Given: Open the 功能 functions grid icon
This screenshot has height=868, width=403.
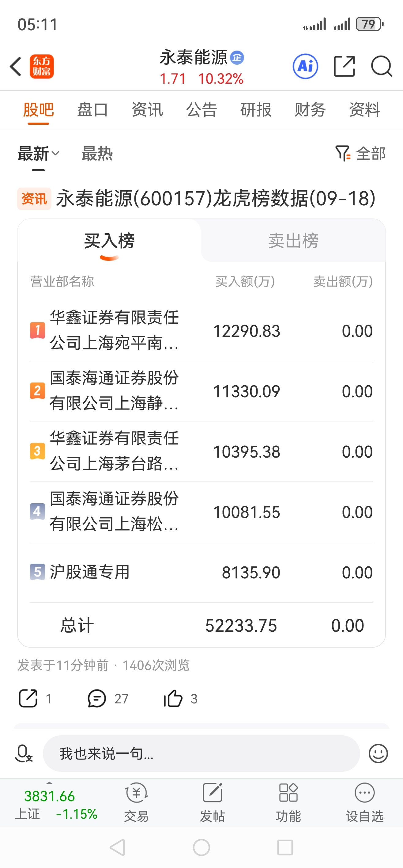Looking at the screenshot, I should pyautogui.click(x=288, y=803).
